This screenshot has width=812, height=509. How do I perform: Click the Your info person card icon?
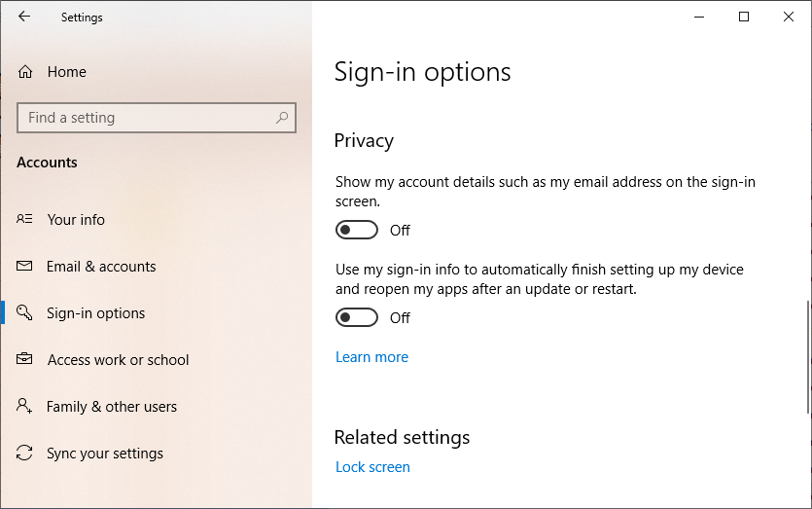[x=25, y=220]
